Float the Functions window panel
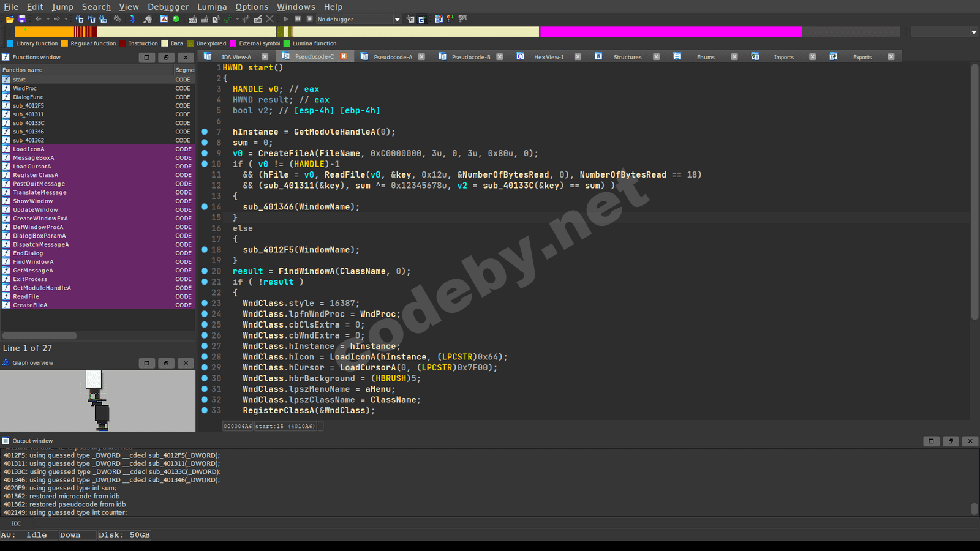Screen dimensions: 980x551 click(x=166, y=57)
